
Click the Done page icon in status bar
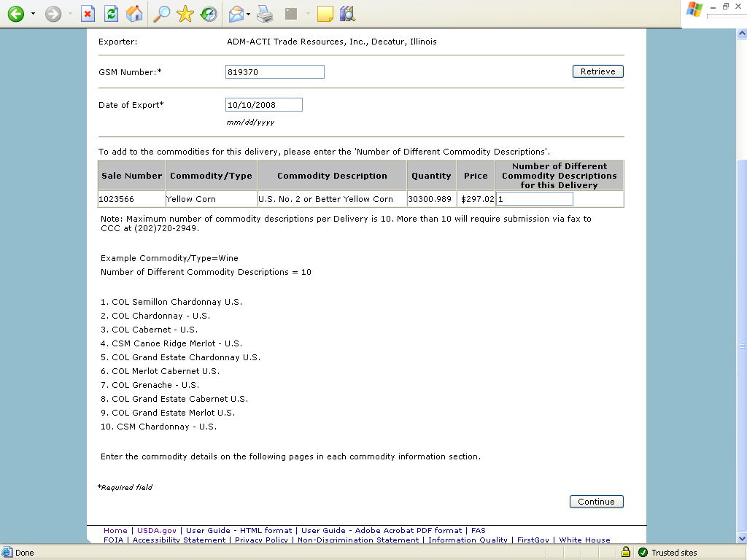point(7,553)
